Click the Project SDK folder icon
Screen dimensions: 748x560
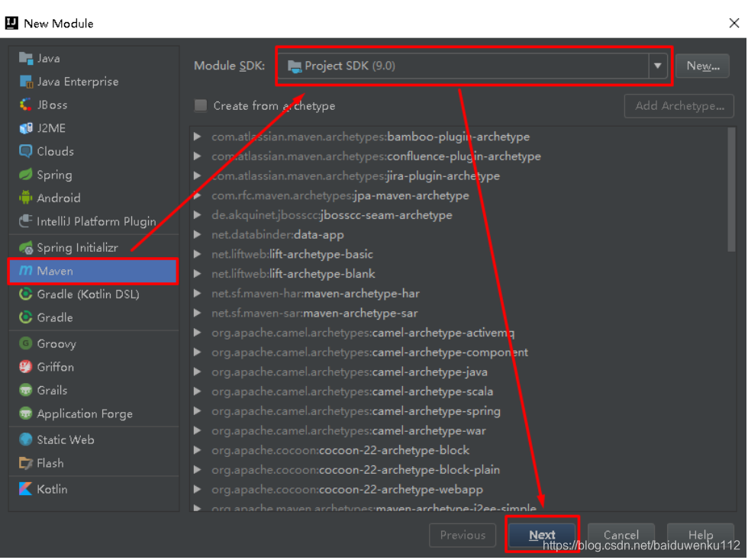(x=295, y=66)
